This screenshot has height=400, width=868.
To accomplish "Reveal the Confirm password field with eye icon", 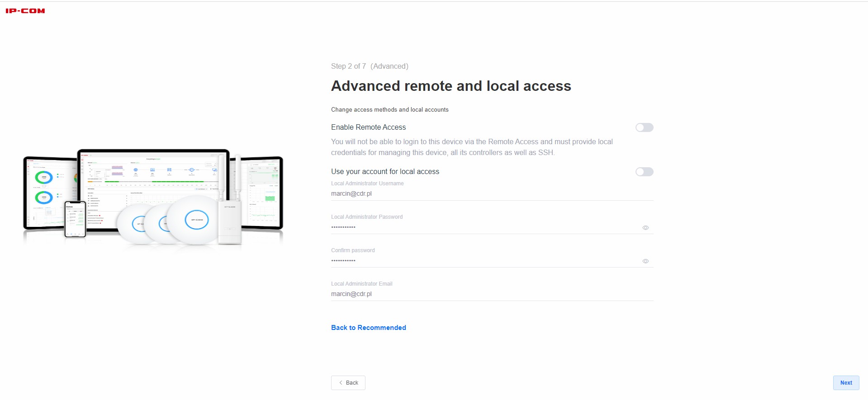I will click(x=645, y=261).
